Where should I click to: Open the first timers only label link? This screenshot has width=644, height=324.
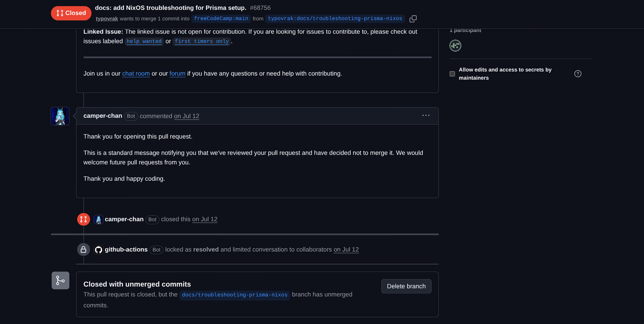(202, 41)
